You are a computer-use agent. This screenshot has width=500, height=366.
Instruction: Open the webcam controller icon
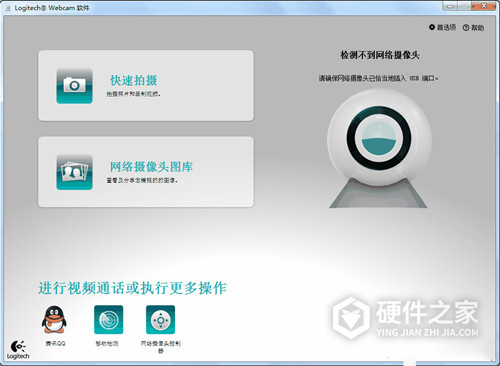click(x=160, y=319)
